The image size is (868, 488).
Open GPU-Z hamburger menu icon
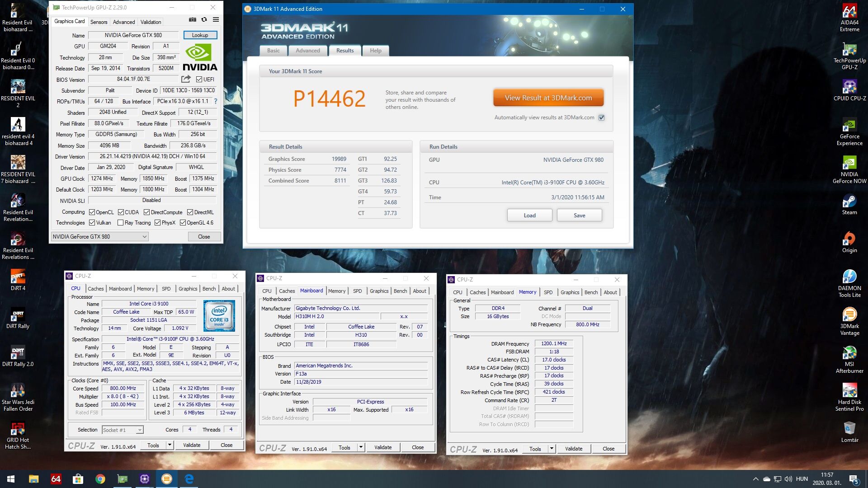[216, 19]
